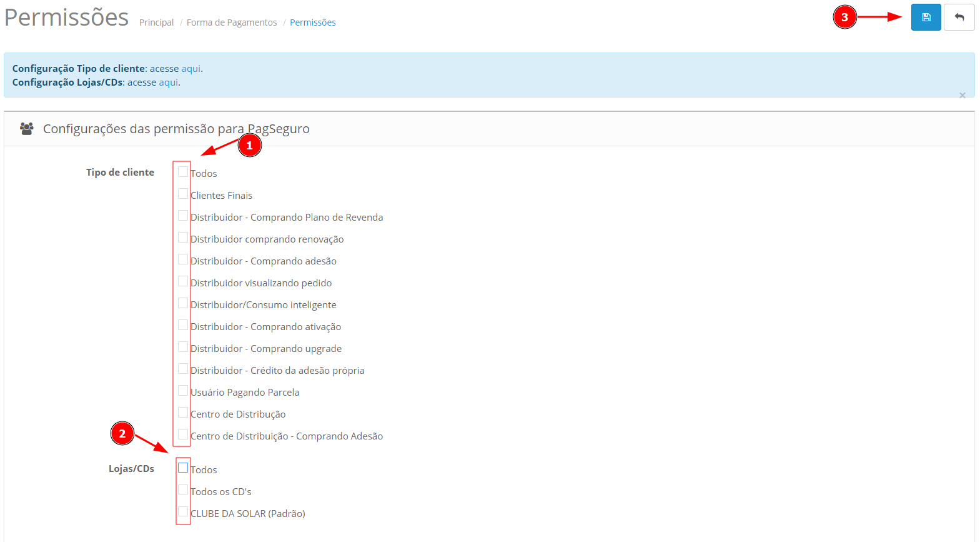Enable the Todos os CD's checkbox

pyautogui.click(x=183, y=489)
